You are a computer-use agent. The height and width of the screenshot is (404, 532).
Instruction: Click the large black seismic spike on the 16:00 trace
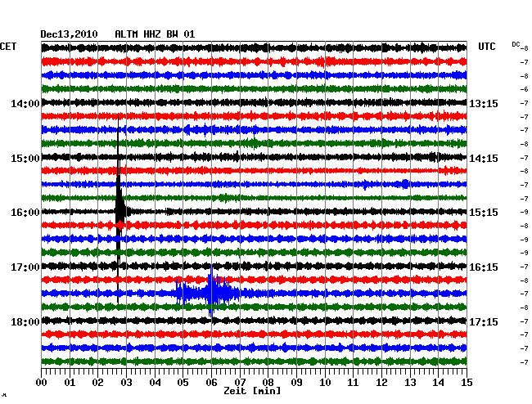coord(119,209)
